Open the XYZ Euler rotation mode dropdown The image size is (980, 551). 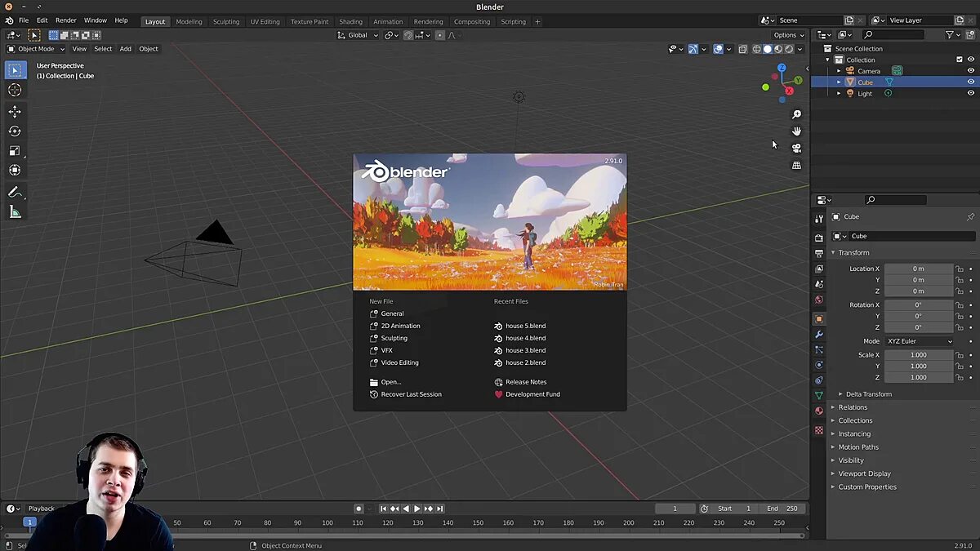[x=919, y=341]
